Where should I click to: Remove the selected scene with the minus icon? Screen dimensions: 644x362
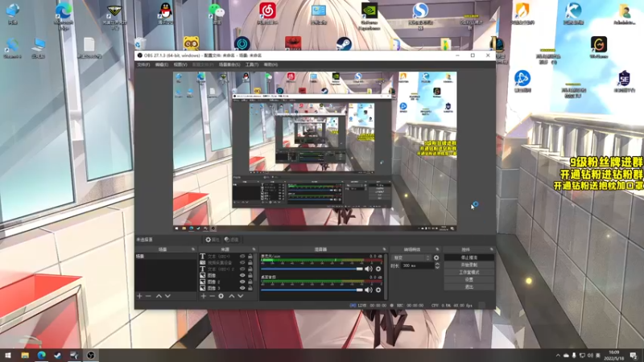pos(148,296)
